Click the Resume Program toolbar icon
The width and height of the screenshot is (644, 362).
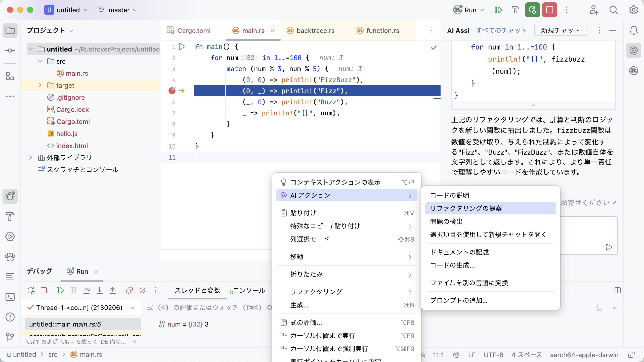(x=498, y=10)
